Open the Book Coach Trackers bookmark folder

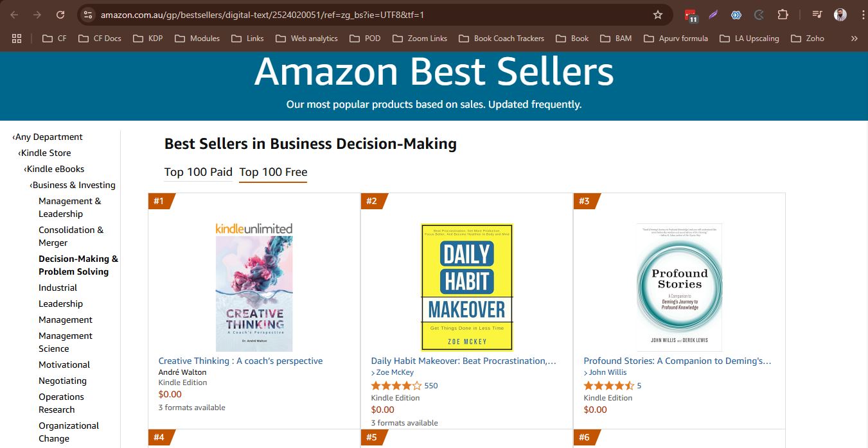(x=501, y=39)
